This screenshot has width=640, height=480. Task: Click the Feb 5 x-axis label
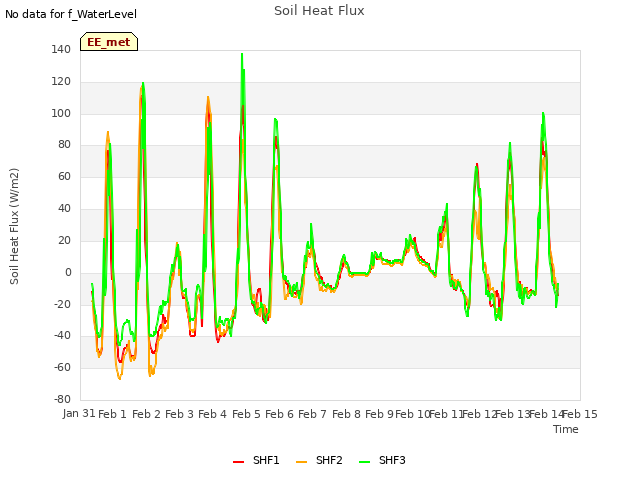[x=246, y=414]
